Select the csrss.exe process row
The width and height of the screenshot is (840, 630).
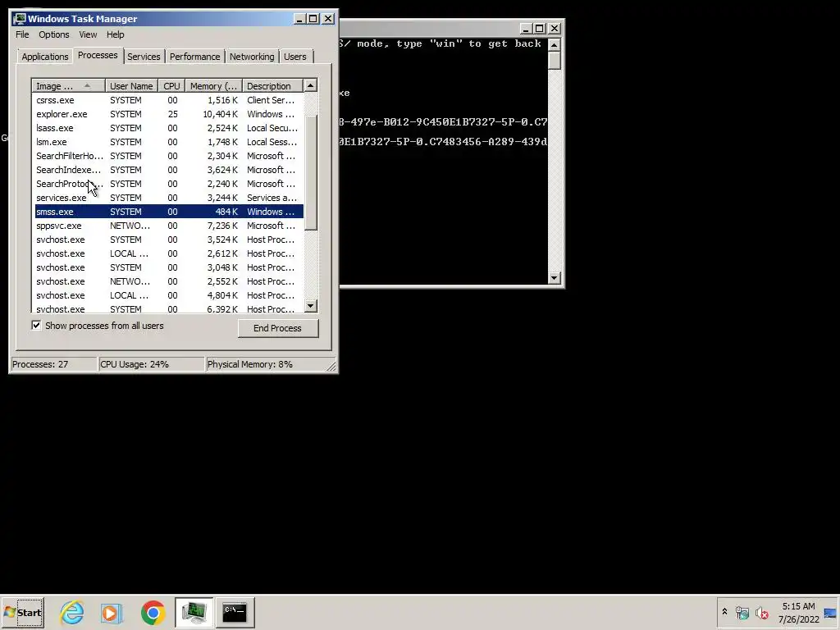pos(169,100)
